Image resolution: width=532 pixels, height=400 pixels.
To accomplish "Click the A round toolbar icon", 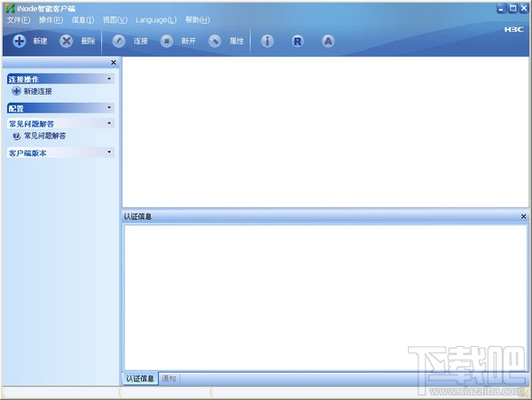I will pyautogui.click(x=328, y=41).
